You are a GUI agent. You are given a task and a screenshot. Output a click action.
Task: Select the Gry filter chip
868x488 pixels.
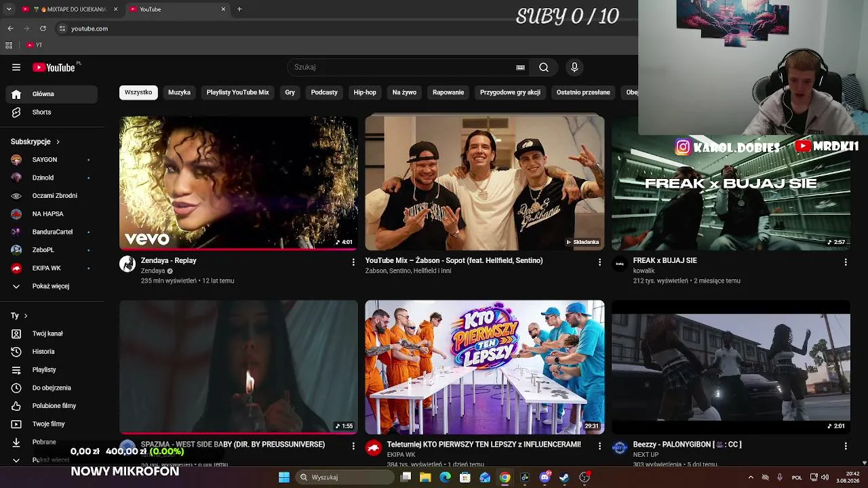[290, 92]
